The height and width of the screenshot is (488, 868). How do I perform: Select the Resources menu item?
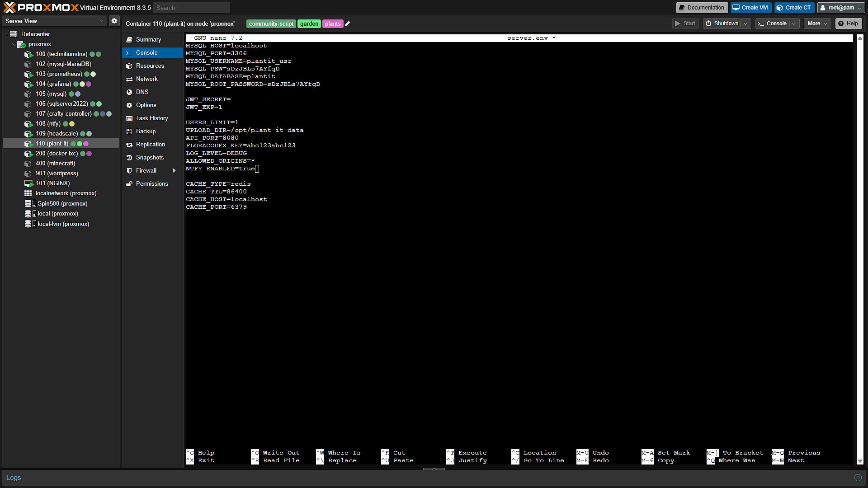pos(152,66)
